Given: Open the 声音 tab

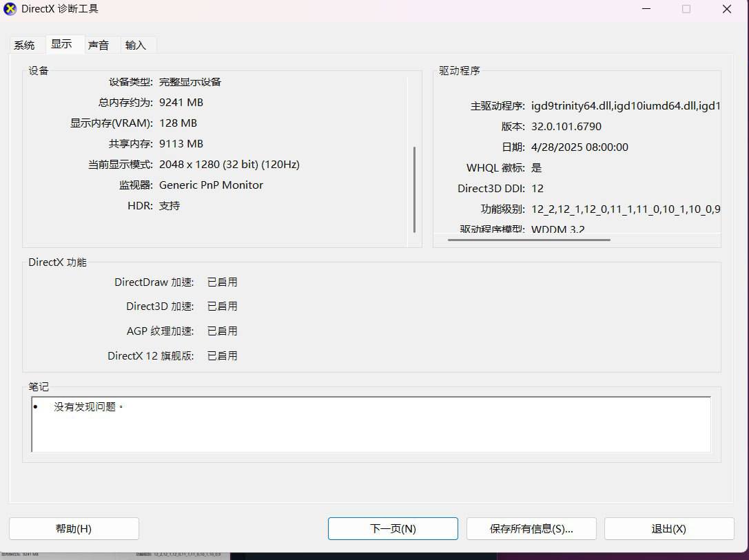Looking at the screenshot, I should click(x=99, y=45).
